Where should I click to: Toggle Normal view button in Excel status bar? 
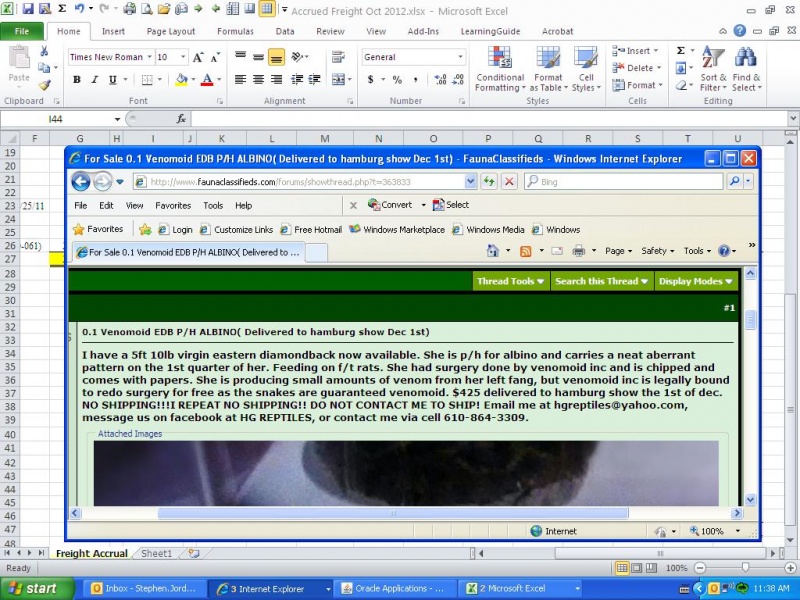click(x=622, y=568)
